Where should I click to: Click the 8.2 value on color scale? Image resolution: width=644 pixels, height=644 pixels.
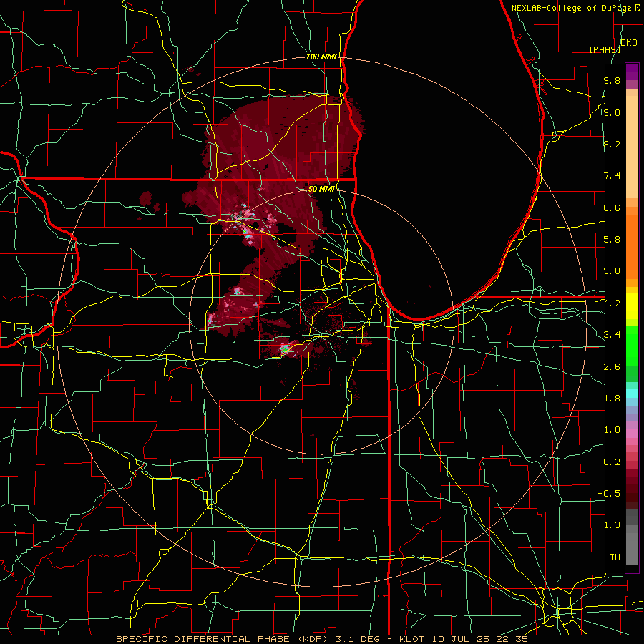(x=612, y=144)
